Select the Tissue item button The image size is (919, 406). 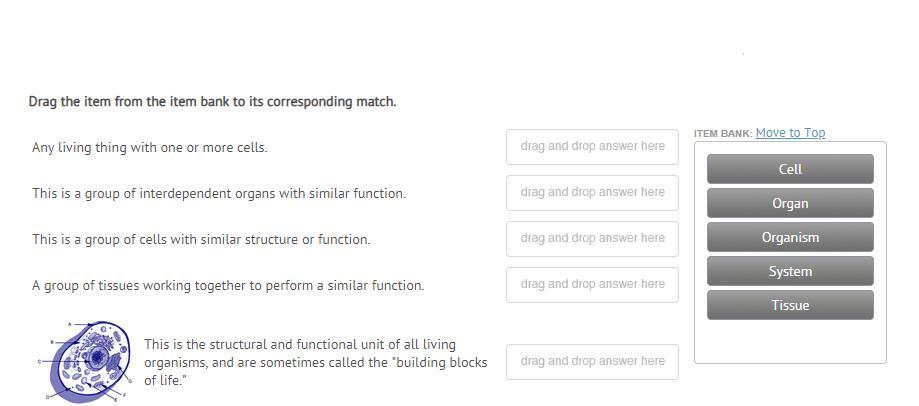tap(790, 305)
